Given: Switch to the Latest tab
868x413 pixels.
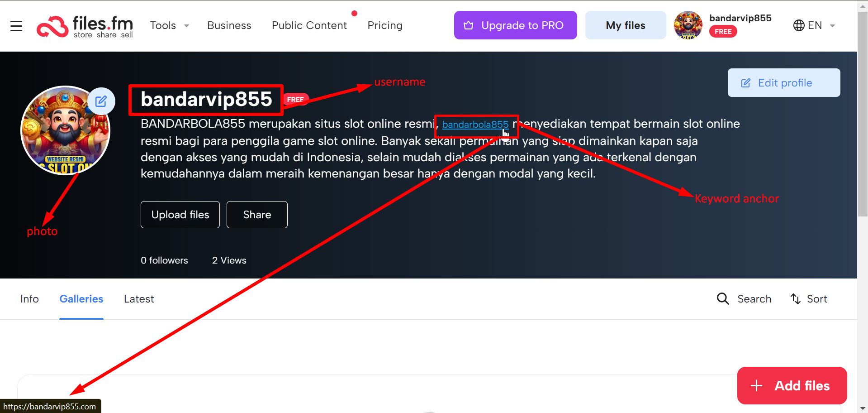Looking at the screenshot, I should coord(139,299).
